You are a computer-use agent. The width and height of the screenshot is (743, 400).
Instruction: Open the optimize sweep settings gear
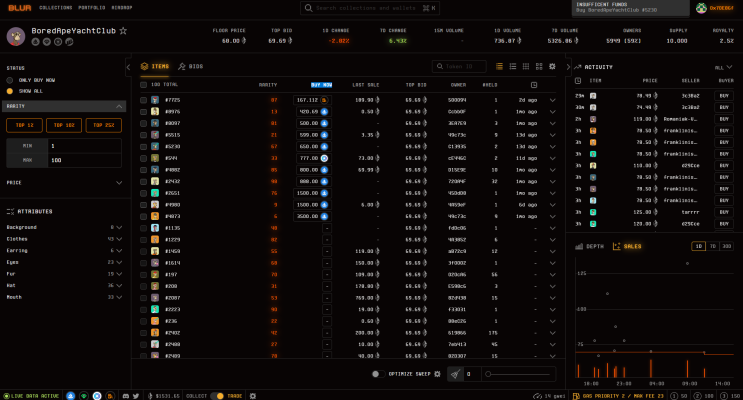click(437, 374)
